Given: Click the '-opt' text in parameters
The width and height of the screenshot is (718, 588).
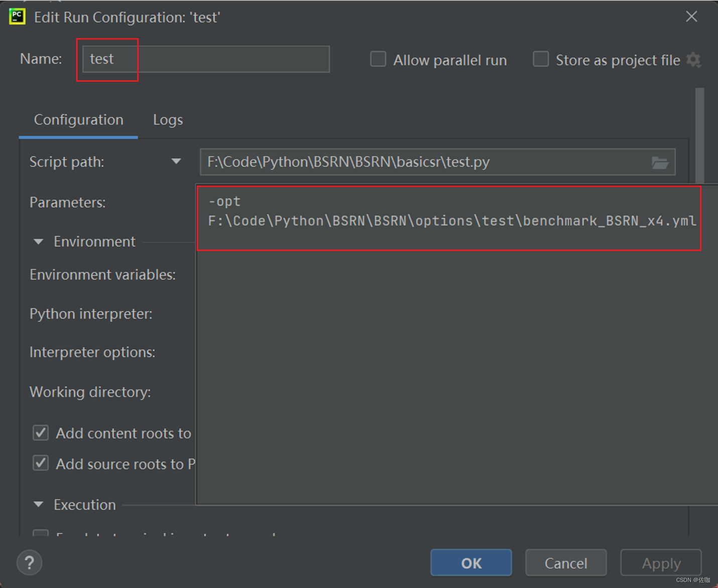Looking at the screenshot, I should [224, 201].
